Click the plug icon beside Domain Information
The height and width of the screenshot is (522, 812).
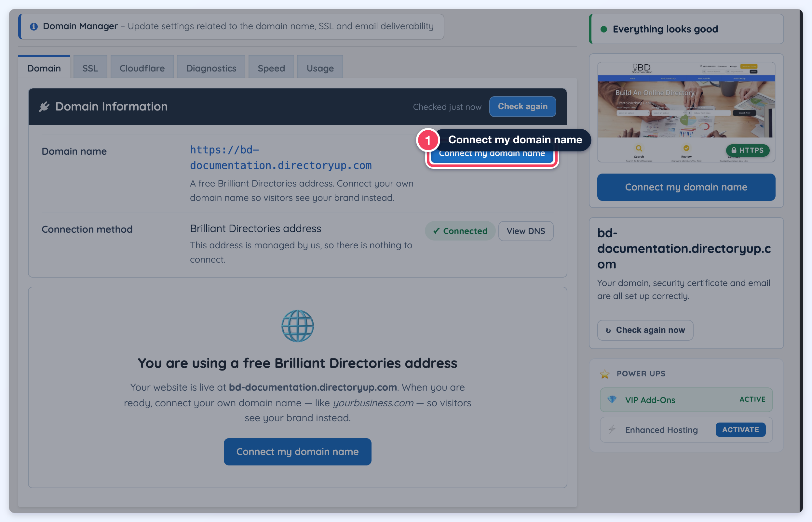44,107
